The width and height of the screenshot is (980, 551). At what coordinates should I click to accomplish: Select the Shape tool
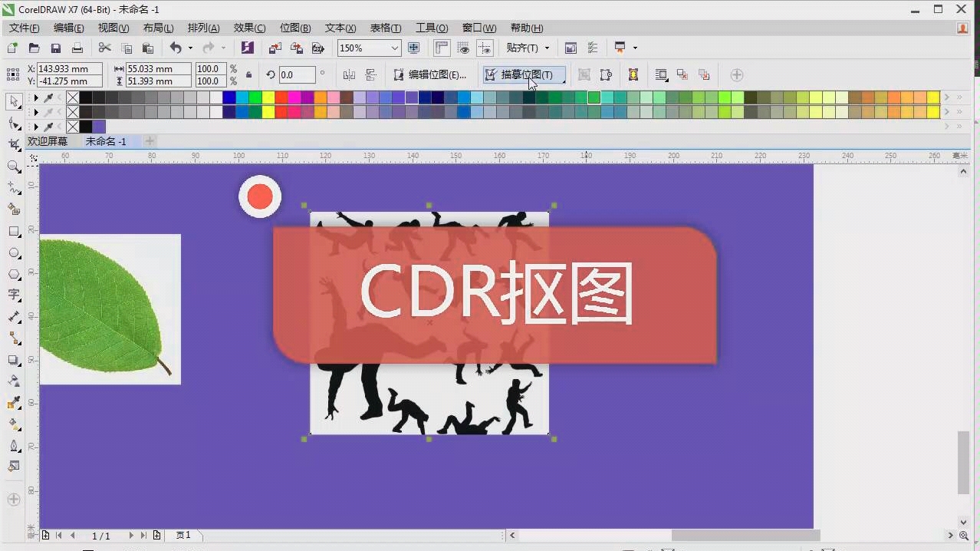tap(13, 124)
